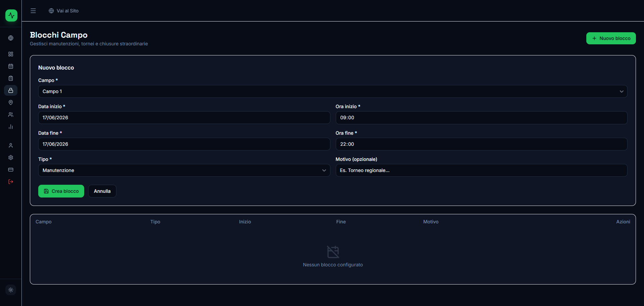Open the dashboard grid icon in sidebar
This screenshot has height=306, width=644.
point(11,54)
